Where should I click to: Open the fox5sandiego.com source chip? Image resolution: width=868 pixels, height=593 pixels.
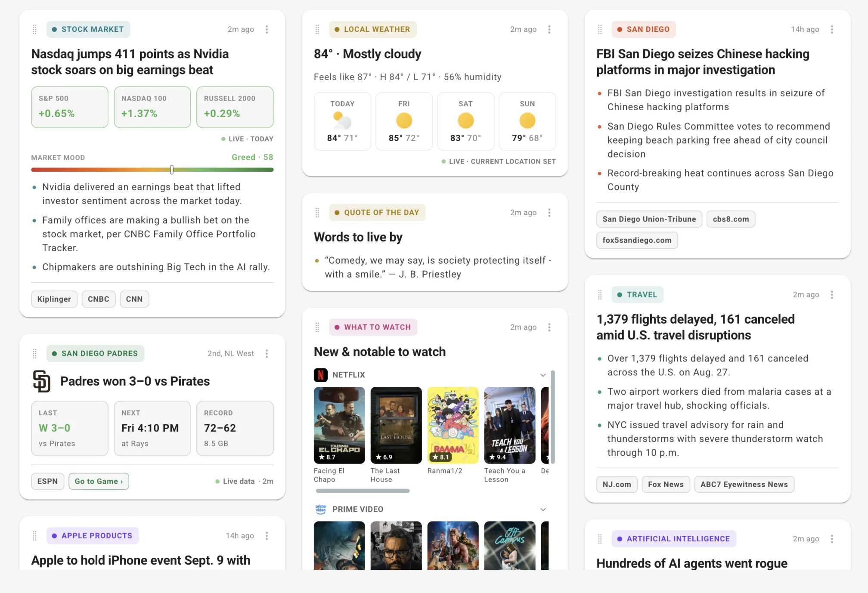637,240
